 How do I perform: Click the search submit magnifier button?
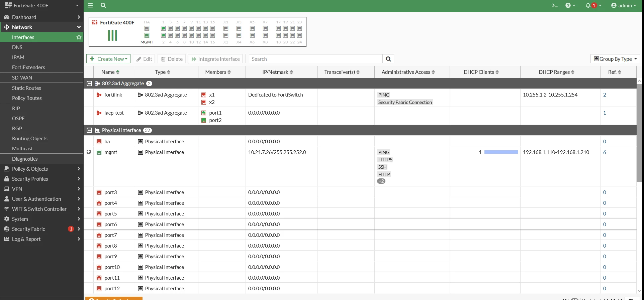(388, 59)
